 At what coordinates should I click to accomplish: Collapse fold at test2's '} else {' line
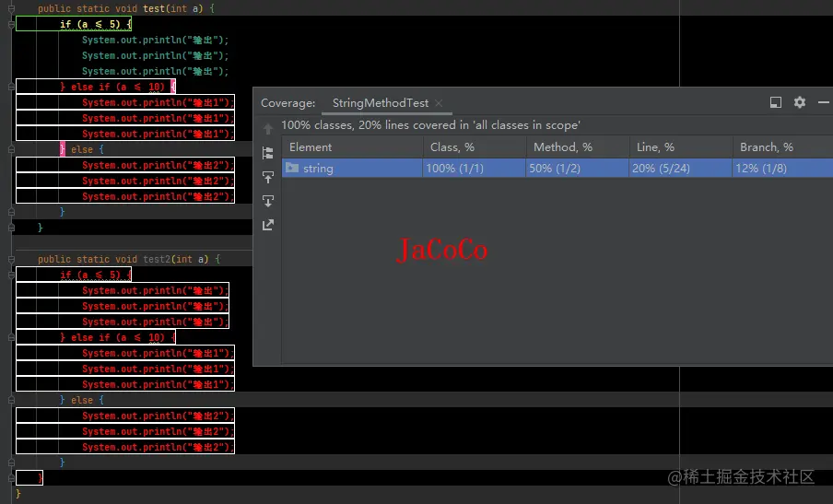pyautogui.click(x=11, y=400)
